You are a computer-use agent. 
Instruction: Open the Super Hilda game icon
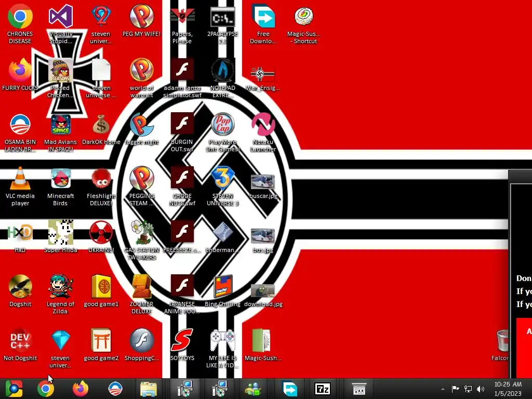click(x=60, y=236)
